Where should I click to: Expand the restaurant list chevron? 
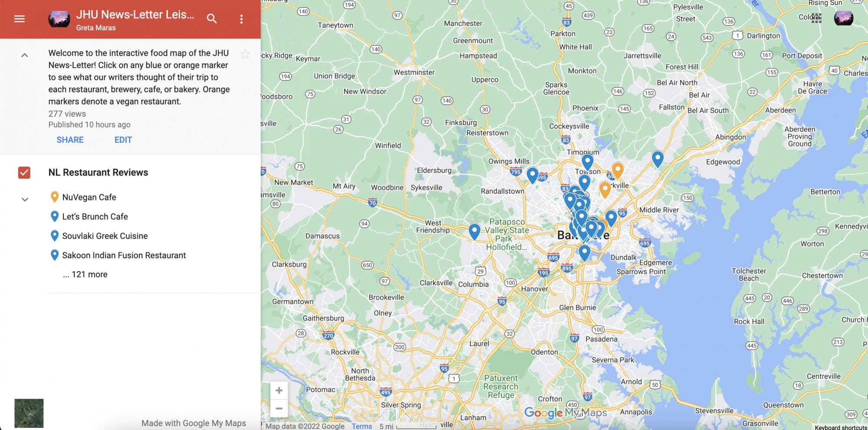click(x=25, y=200)
